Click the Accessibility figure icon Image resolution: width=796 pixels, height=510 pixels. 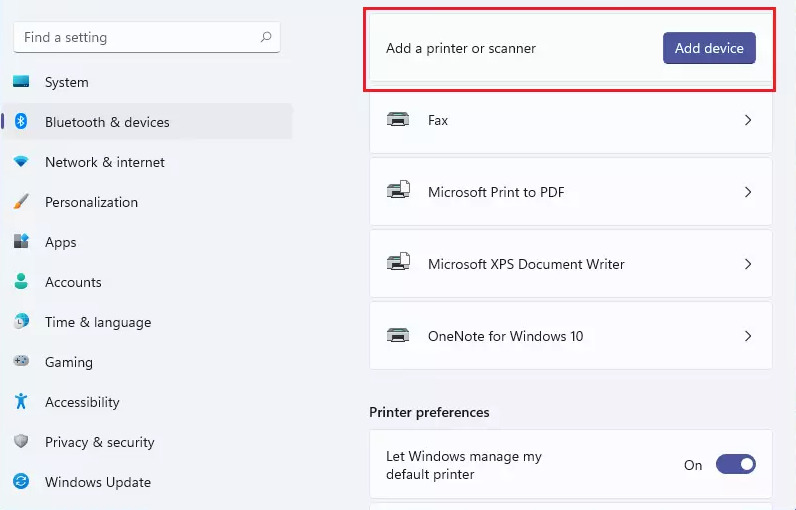coord(21,401)
